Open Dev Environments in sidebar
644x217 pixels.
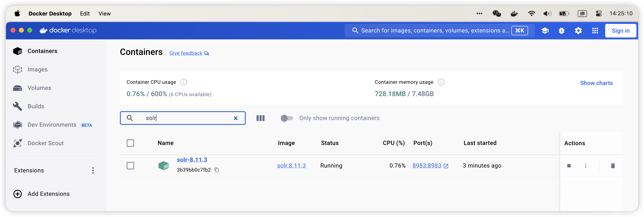(x=52, y=125)
